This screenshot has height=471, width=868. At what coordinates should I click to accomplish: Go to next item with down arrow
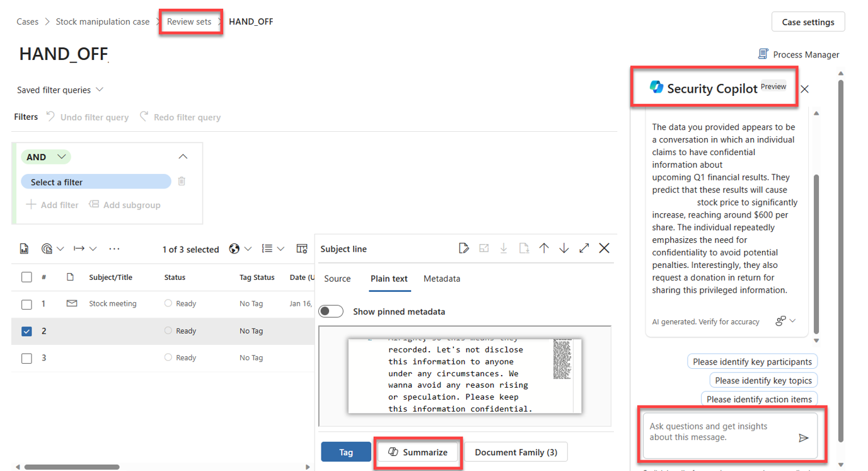(x=564, y=248)
